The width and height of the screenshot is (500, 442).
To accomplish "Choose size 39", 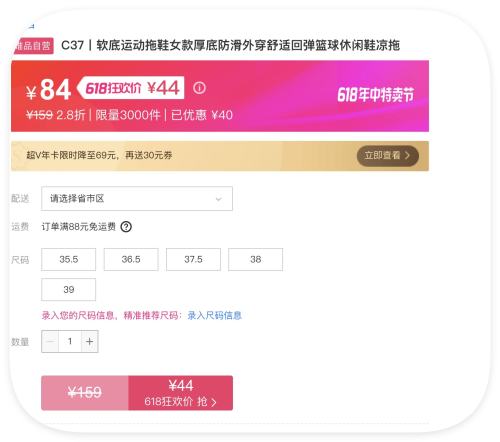I will click(69, 289).
